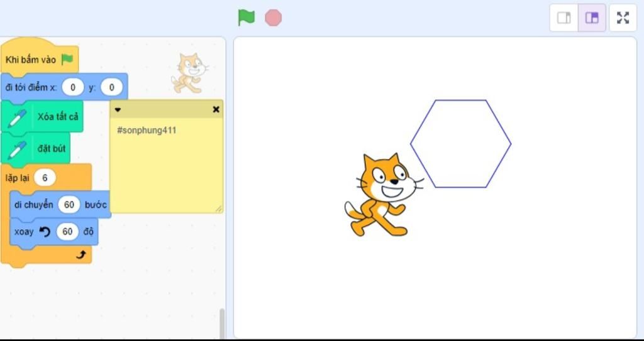Screen dimensions: 644x341
Task: Click the pen icon on 'Xóa tất cả' block
Action: [17, 118]
